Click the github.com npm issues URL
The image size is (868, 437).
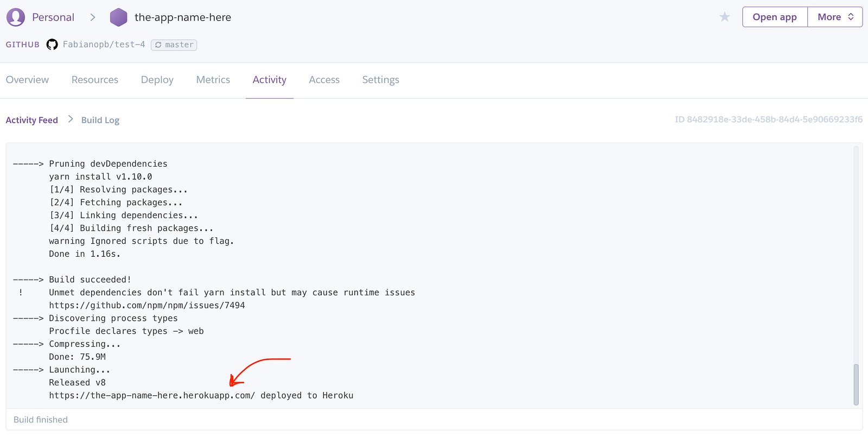point(147,306)
